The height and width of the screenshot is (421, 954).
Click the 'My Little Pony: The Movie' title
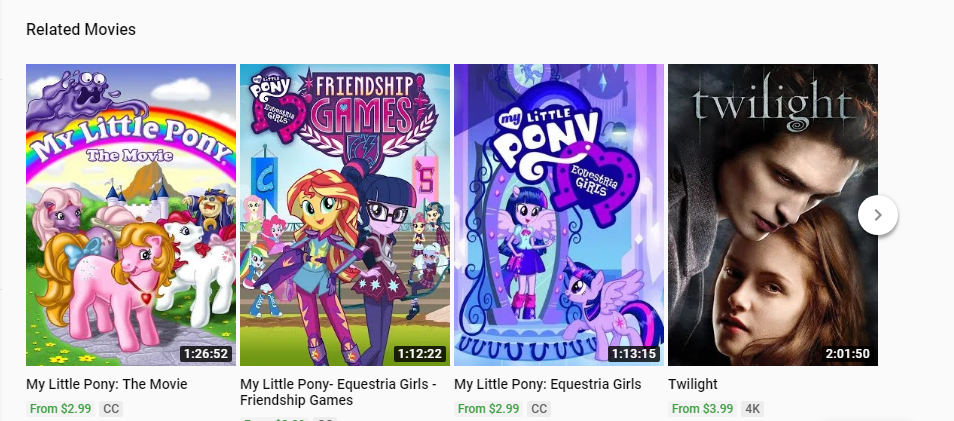(x=107, y=384)
